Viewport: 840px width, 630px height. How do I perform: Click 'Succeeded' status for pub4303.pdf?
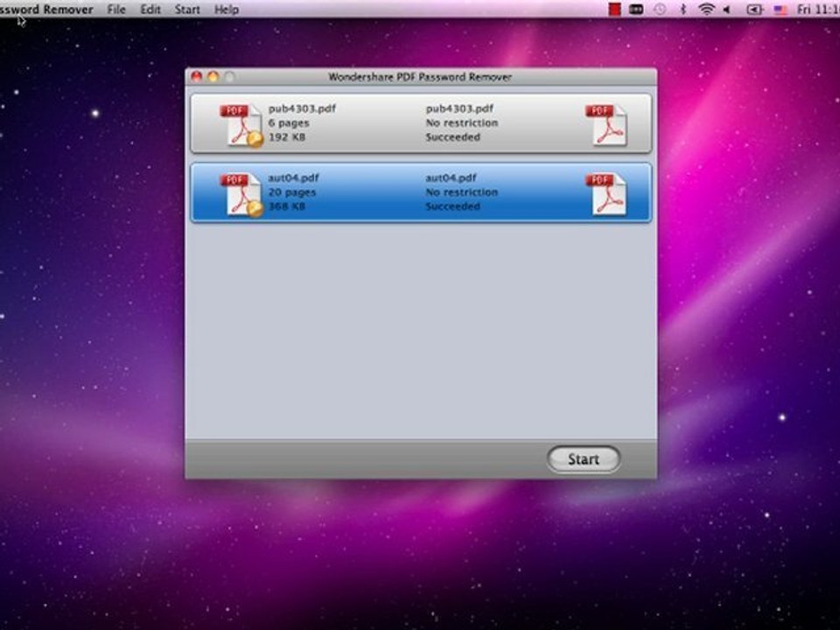pyautogui.click(x=452, y=137)
